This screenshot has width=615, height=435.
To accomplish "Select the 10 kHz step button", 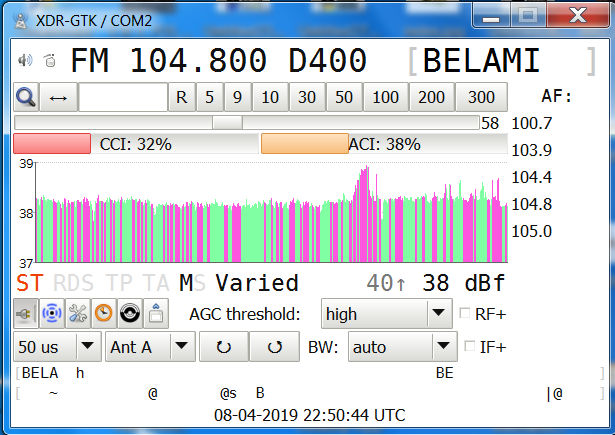I will coord(270,97).
